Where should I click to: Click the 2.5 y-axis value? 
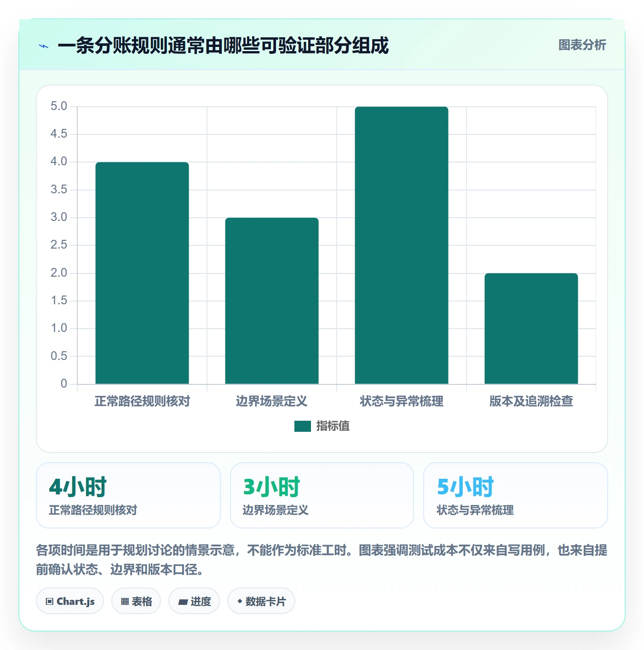click(x=59, y=245)
